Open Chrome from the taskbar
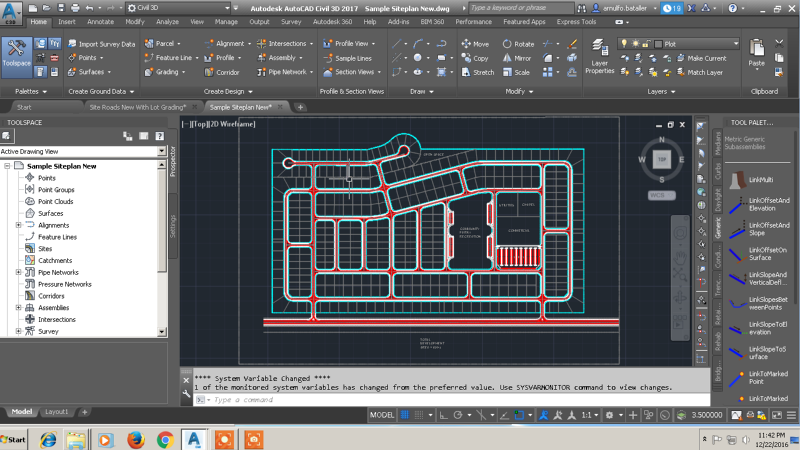This screenshot has height=450, width=800. click(165, 439)
